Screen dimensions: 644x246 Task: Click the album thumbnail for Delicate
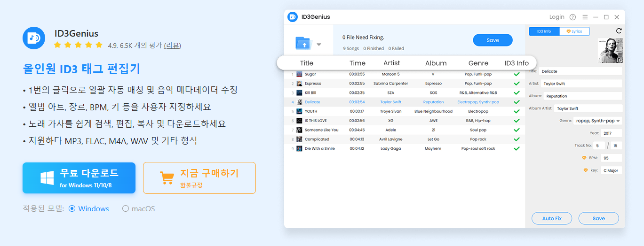[299, 102]
